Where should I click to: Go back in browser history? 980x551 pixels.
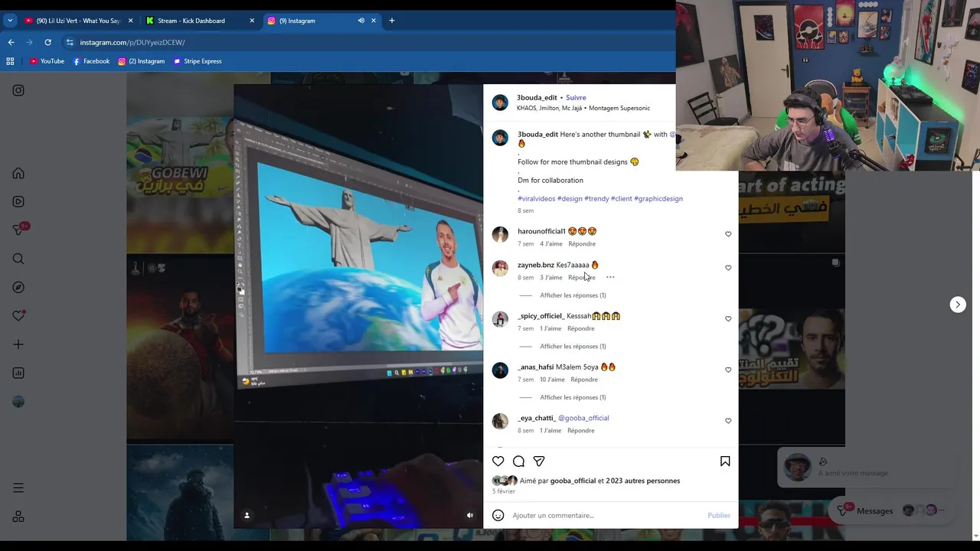click(x=11, y=42)
